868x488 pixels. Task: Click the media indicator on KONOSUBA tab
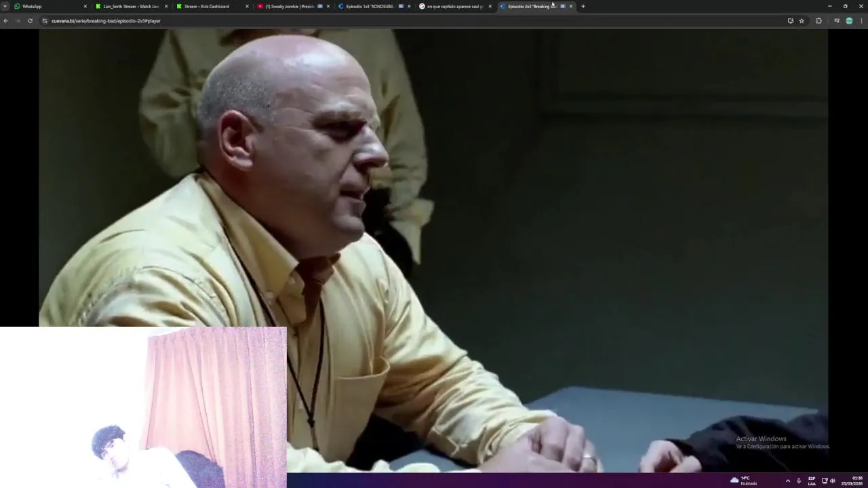pyautogui.click(x=401, y=6)
